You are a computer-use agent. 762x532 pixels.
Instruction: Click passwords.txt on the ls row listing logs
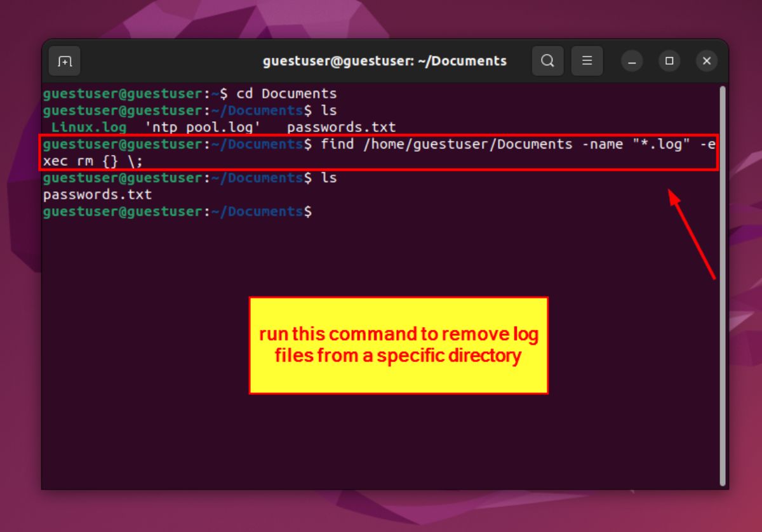[341, 128]
